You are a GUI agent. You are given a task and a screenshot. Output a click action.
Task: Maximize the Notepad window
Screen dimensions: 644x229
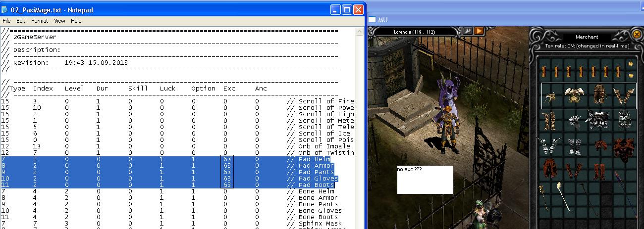(x=347, y=9)
